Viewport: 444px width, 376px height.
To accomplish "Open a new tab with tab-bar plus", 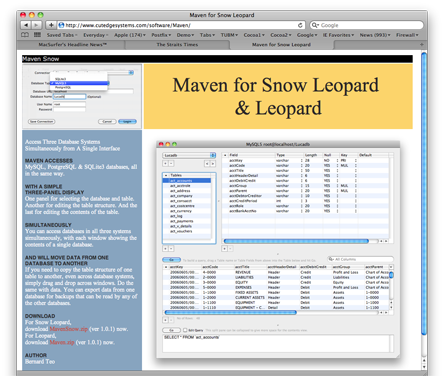I will (x=422, y=44).
